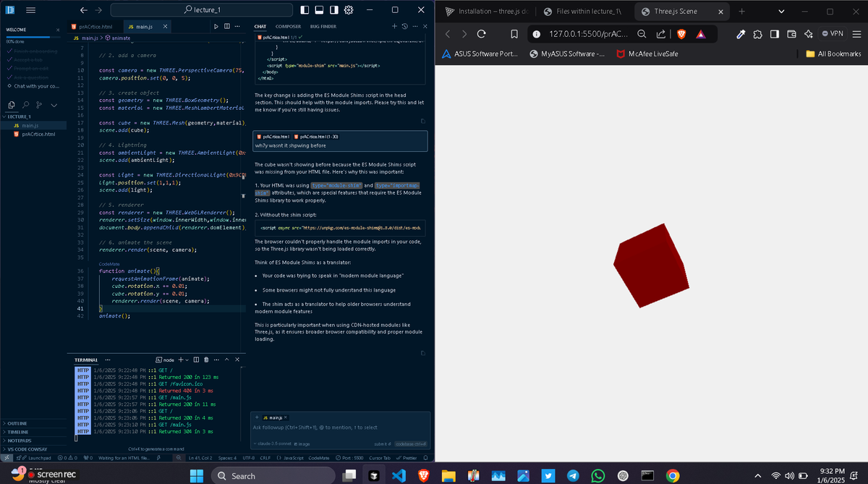Screen dimensions: 868x484
Task: Click the lecture_1 search bar
Action: click(203, 10)
